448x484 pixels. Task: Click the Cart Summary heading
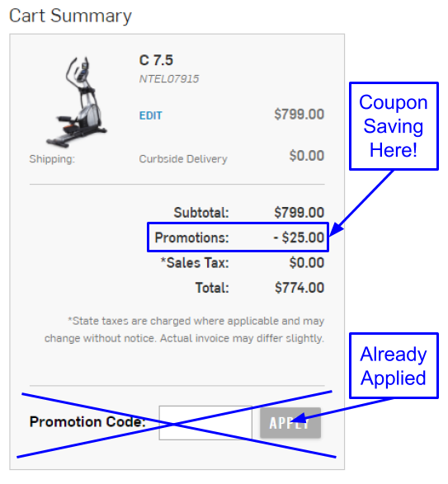coord(70,16)
